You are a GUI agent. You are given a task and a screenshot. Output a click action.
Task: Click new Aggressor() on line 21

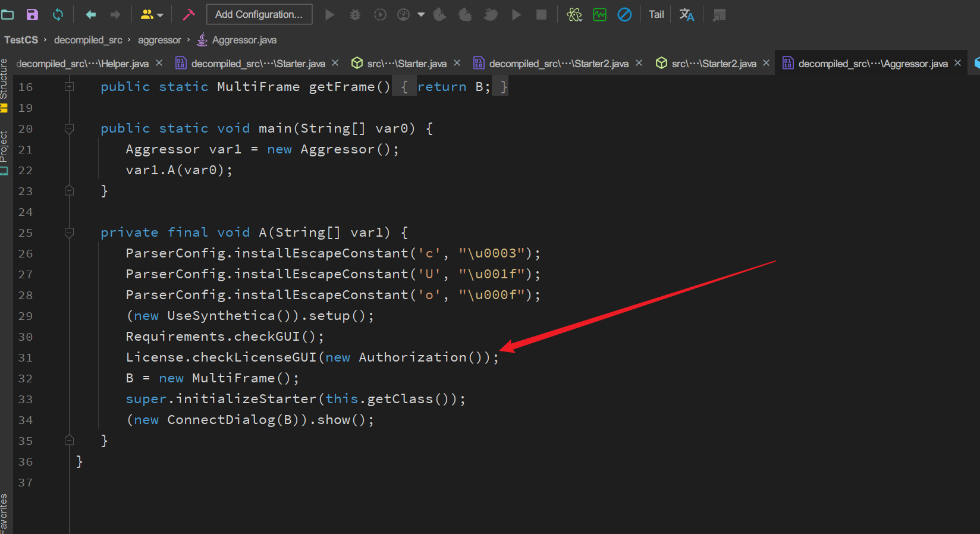(329, 149)
